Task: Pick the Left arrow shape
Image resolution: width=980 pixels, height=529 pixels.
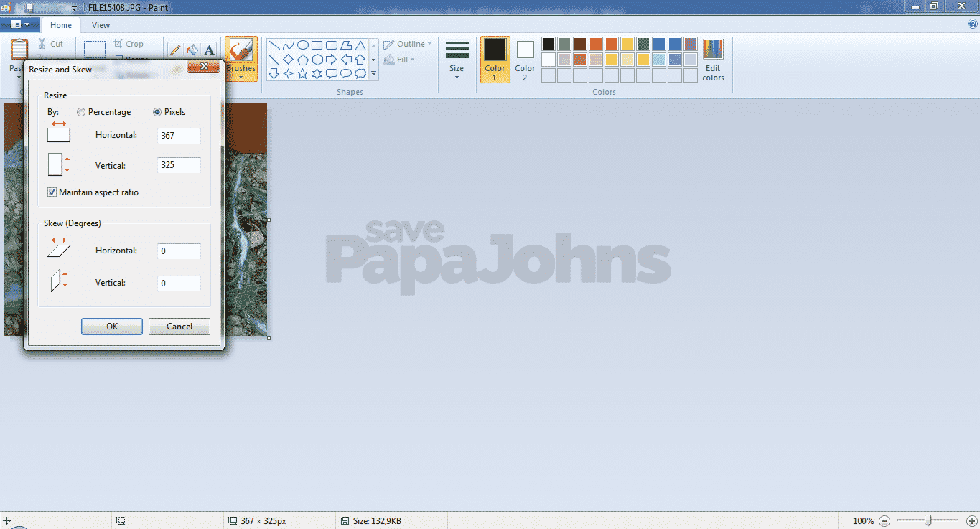Action: click(x=345, y=59)
